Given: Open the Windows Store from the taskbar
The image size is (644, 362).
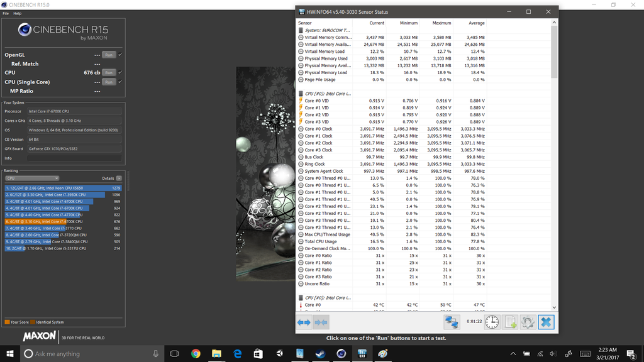Looking at the screenshot, I should click(258, 354).
